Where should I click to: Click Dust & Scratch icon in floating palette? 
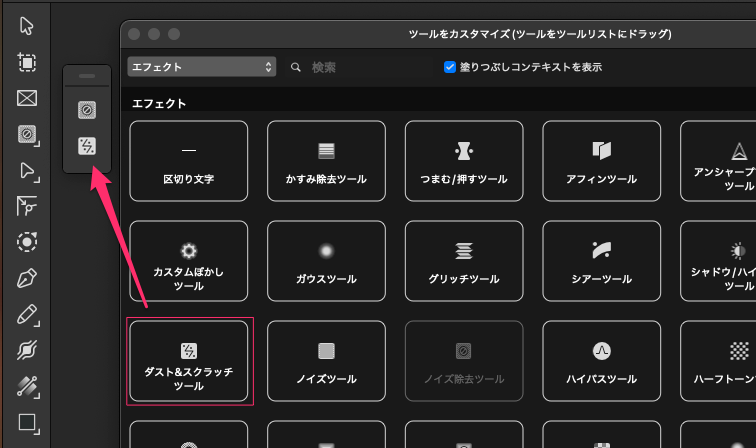click(x=87, y=146)
